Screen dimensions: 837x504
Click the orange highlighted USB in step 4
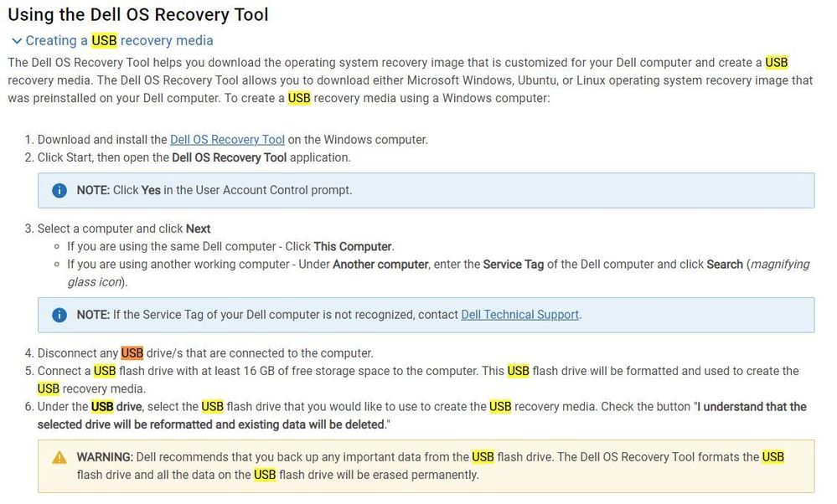(132, 353)
